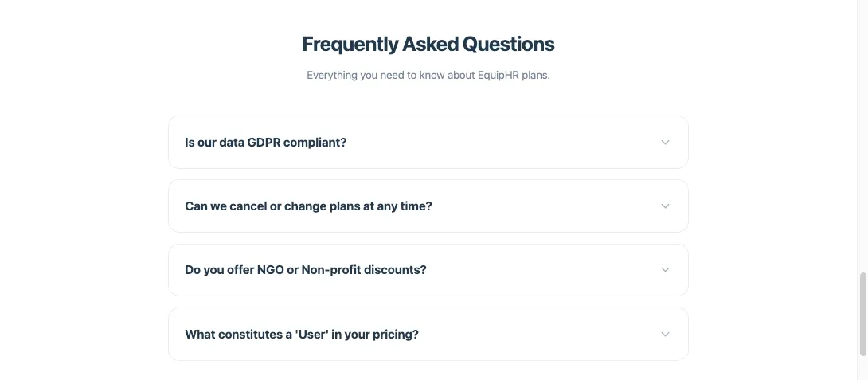Click the chevron arrow on the NGO discounts row
Viewport: 868px width, 380px height.
[x=665, y=270]
